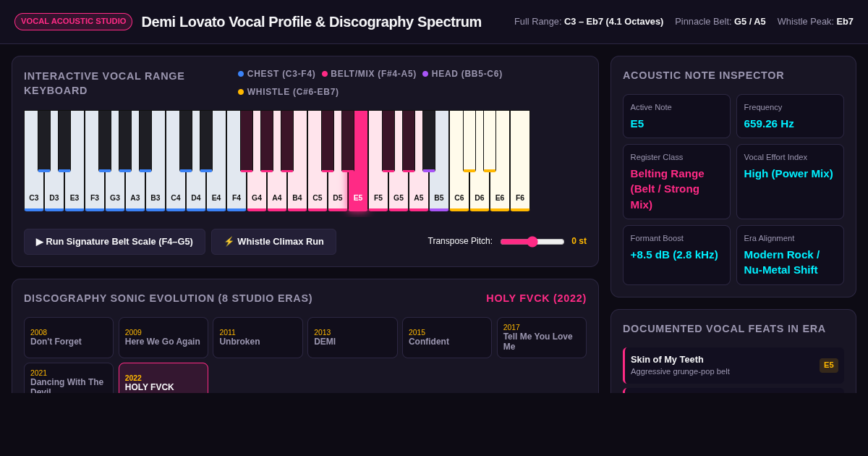Click the Pinnacle Belt G5 / A5 stat
Screen dimensions: 868x456
click(x=720, y=22)
